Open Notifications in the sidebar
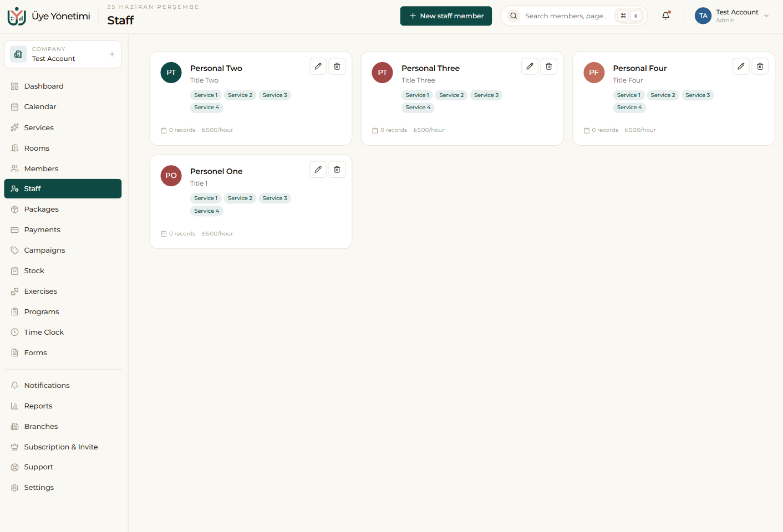The height and width of the screenshot is (532, 783). click(63, 386)
